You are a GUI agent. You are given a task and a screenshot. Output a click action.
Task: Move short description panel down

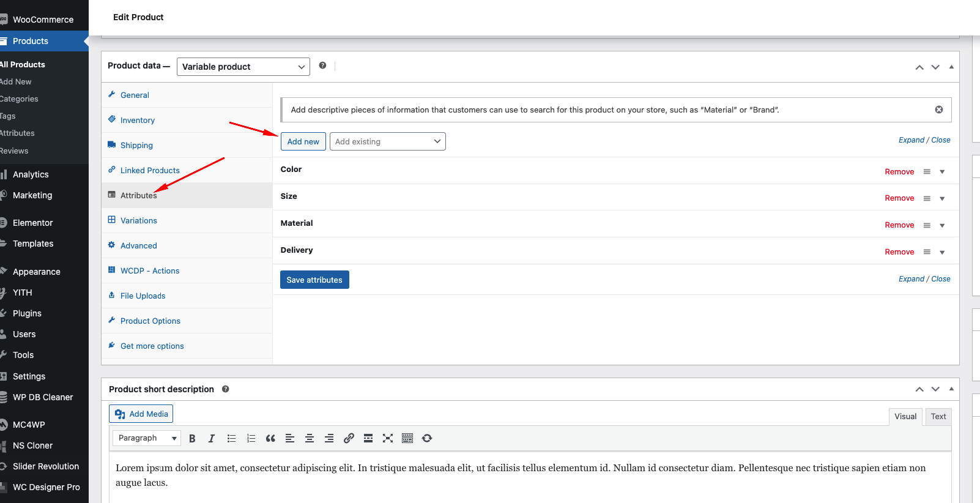tap(935, 389)
